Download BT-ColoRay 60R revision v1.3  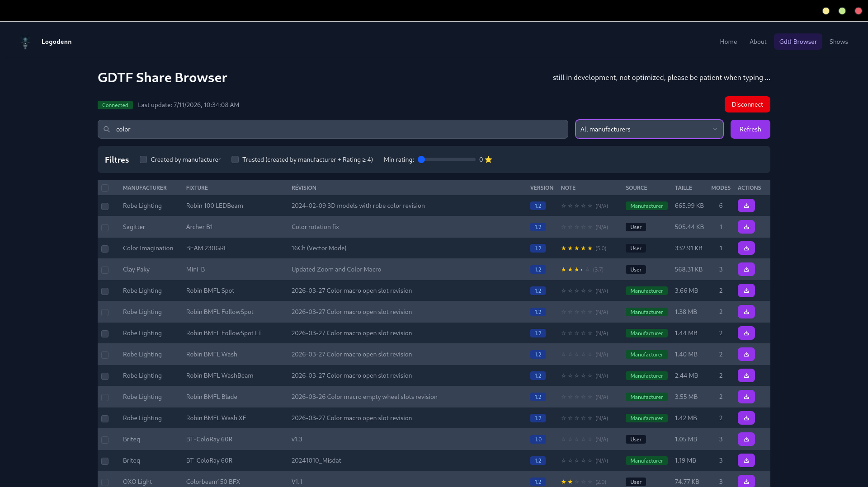(746, 439)
